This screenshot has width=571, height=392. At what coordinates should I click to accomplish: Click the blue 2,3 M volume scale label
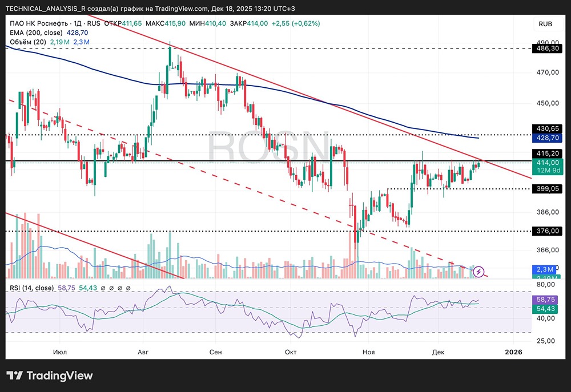(545, 269)
